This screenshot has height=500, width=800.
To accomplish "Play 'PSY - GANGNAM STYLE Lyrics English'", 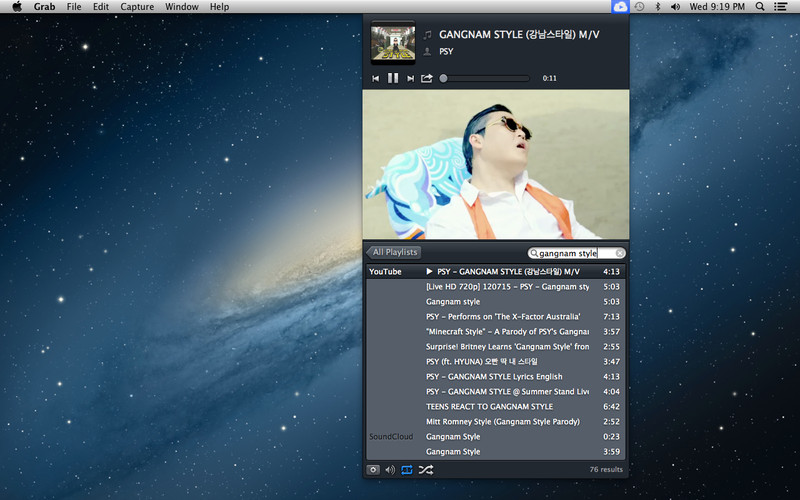I will (496, 377).
